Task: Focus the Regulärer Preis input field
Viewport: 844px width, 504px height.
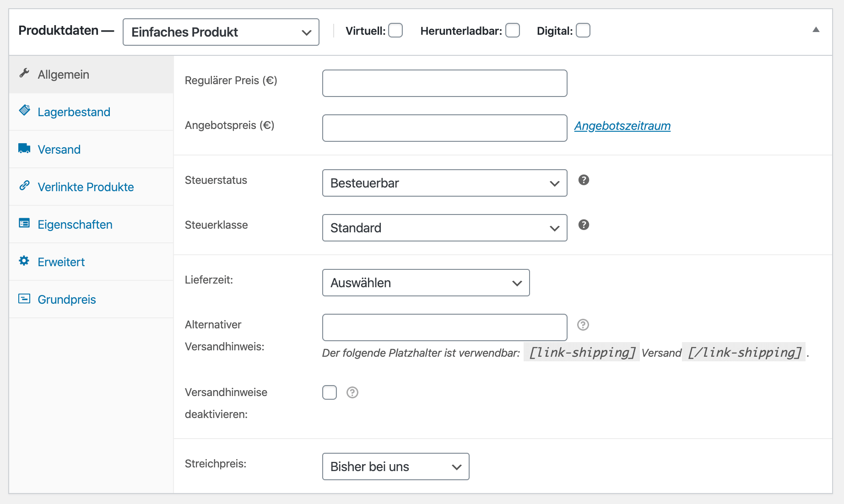Action: [x=445, y=83]
